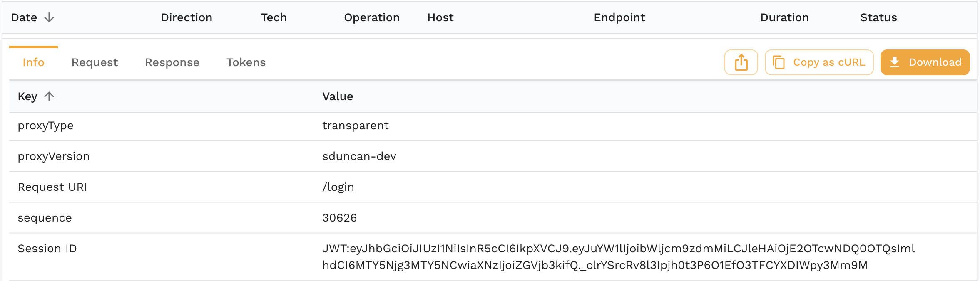Open the Info tab
The height and width of the screenshot is (281, 980).
[33, 62]
